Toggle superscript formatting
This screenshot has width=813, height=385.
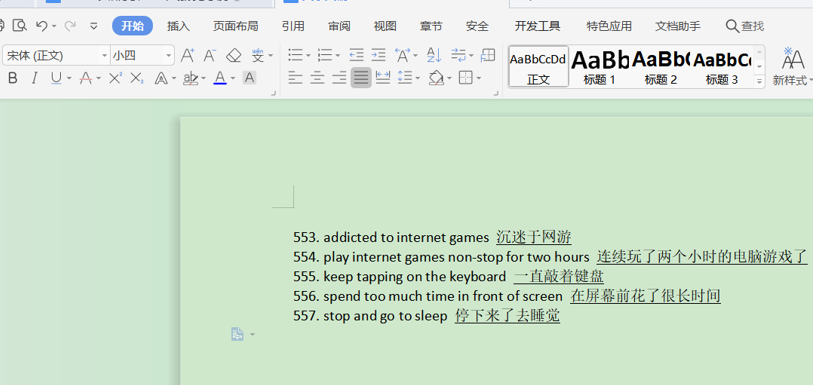[116, 78]
